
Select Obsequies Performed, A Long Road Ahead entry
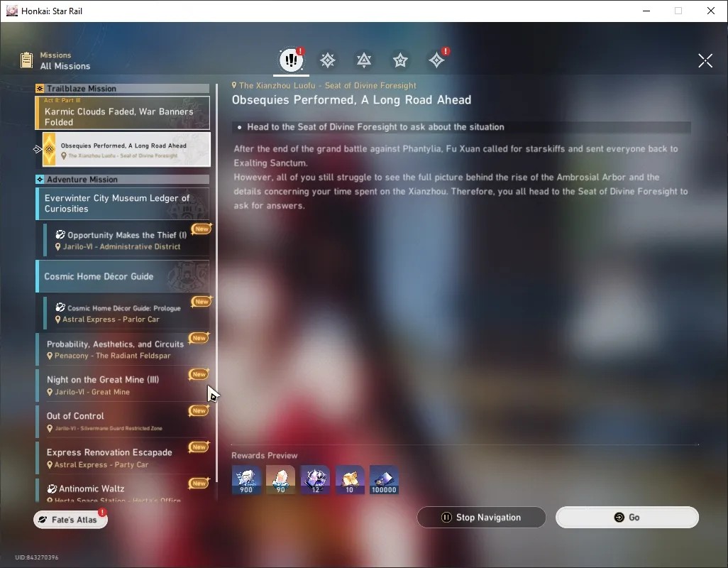(126, 150)
